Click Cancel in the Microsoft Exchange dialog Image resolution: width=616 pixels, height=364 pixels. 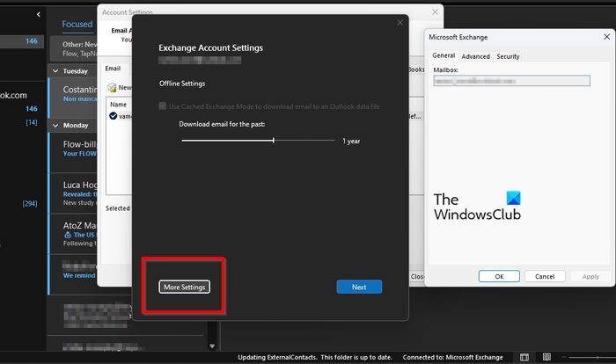click(545, 276)
